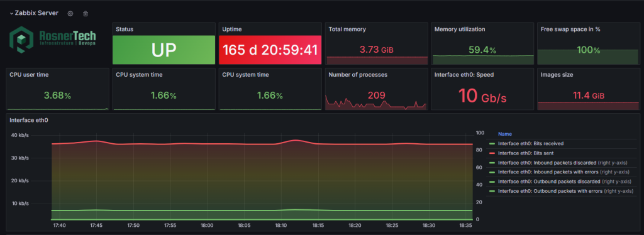Click the Total memory panel title
Image resolution: width=644 pixels, height=235 pixels.
pyautogui.click(x=347, y=29)
